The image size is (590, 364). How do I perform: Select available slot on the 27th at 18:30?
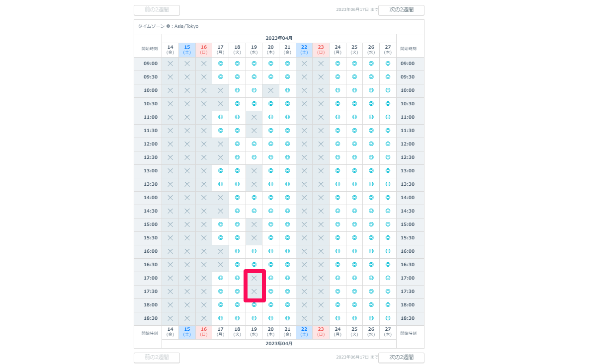point(388,318)
